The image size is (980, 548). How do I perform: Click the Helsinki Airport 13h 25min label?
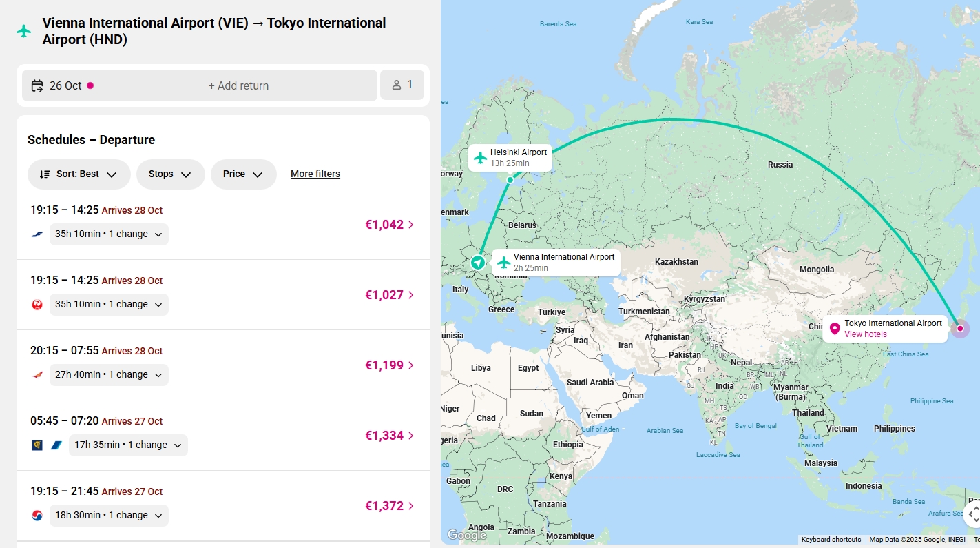point(510,158)
